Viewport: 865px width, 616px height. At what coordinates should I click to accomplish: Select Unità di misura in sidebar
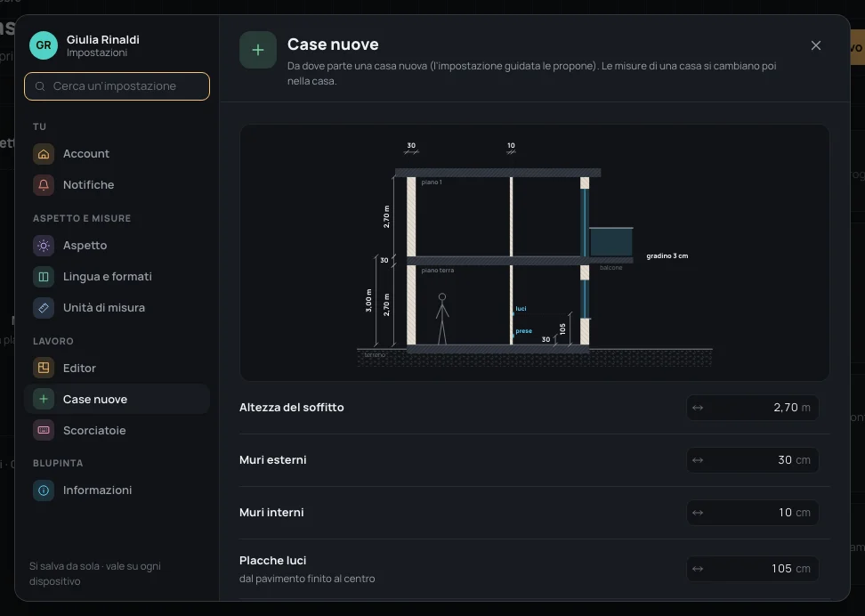(x=117, y=308)
